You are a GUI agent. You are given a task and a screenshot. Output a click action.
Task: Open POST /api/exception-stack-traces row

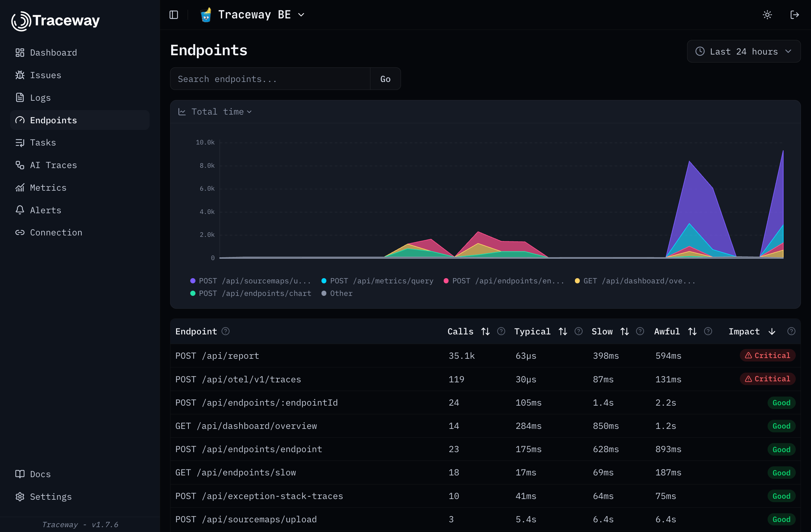pyautogui.click(x=485, y=496)
